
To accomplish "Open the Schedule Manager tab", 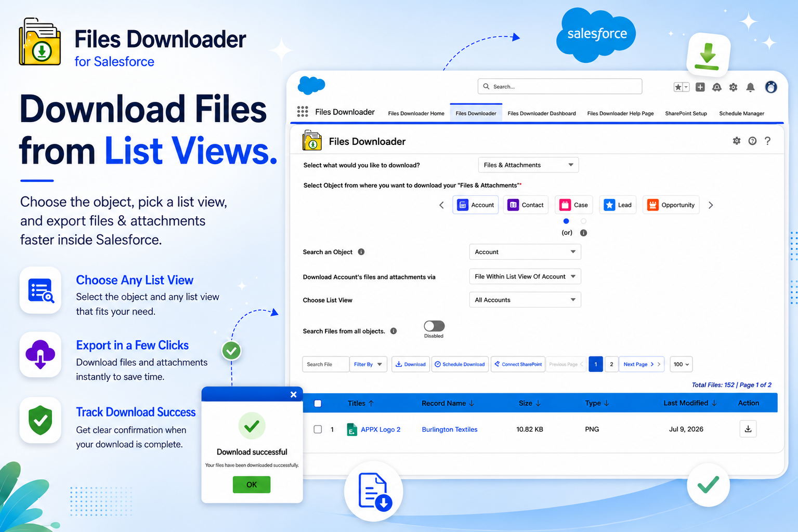I will pos(741,113).
